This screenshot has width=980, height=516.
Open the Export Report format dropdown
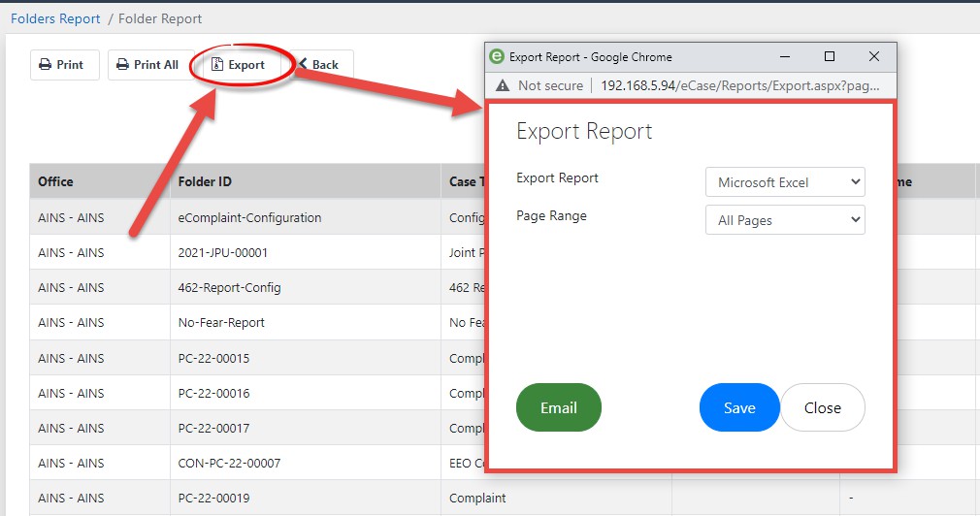[785, 182]
